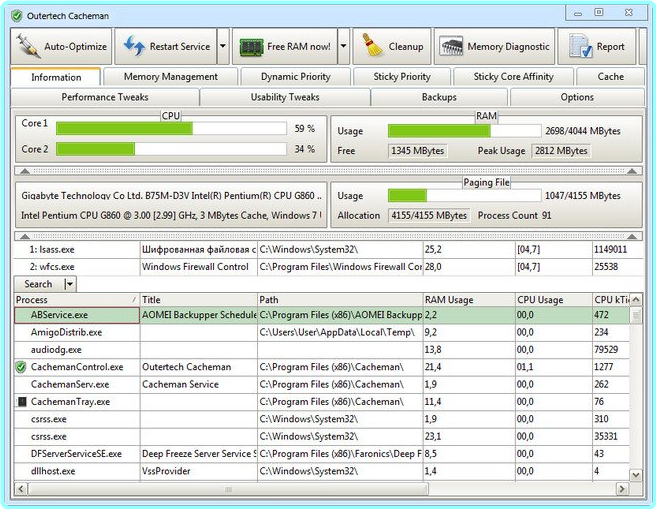Viewport: 656px width, 509px height.
Task: Open the Report button
Action: [x=598, y=47]
